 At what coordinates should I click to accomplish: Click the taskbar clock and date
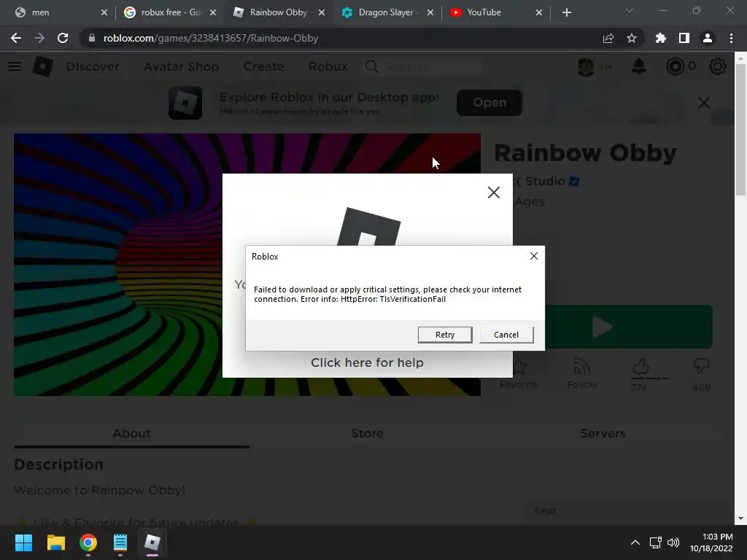712,542
